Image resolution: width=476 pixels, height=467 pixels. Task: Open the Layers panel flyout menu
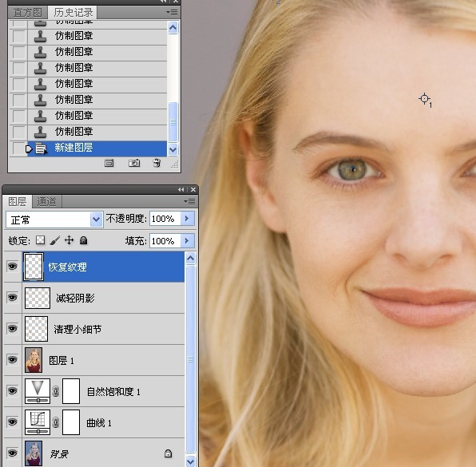[189, 201]
